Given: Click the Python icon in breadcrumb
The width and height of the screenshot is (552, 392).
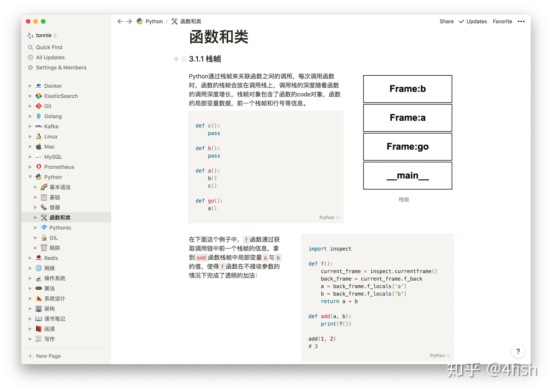Looking at the screenshot, I should coord(140,22).
